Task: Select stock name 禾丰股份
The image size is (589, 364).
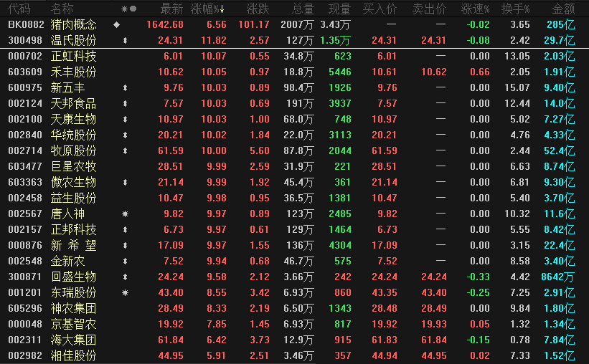Action: [x=74, y=72]
